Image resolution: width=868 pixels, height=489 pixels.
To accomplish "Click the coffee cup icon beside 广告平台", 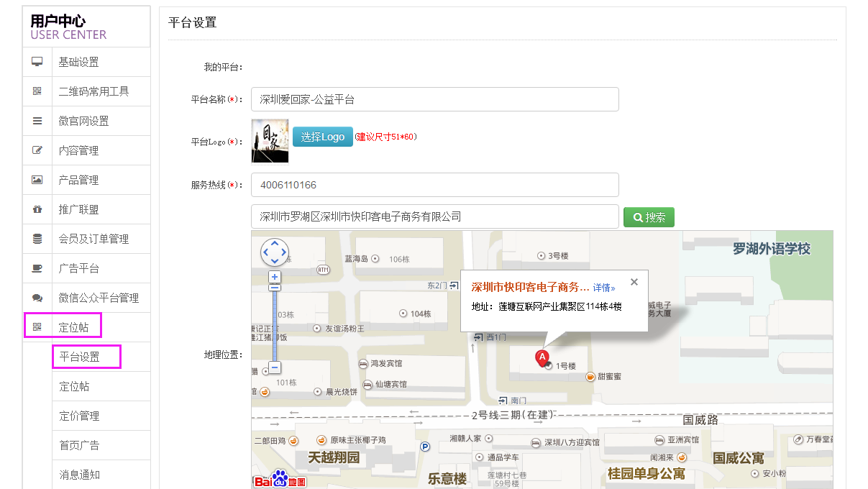I will click(37, 268).
